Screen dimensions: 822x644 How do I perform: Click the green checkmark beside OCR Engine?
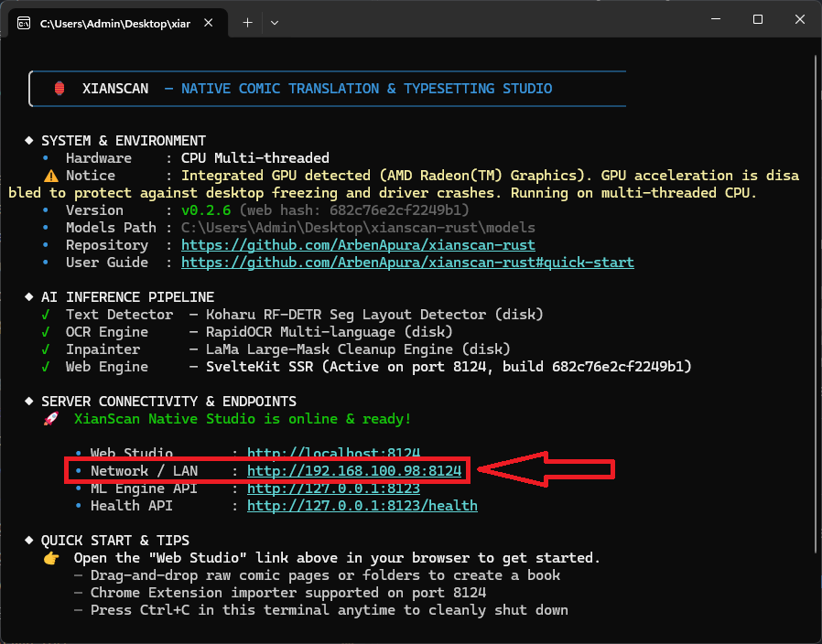pos(46,332)
